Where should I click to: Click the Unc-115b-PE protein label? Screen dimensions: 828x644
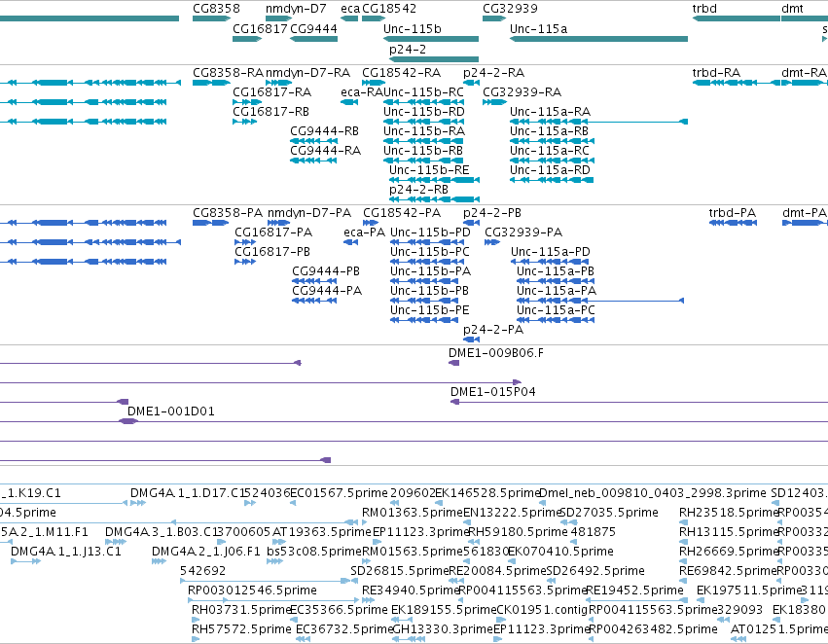(x=430, y=310)
